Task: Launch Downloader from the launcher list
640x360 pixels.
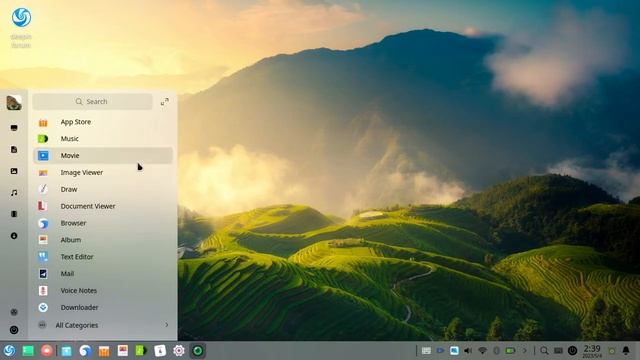Action: pos(102,307)
